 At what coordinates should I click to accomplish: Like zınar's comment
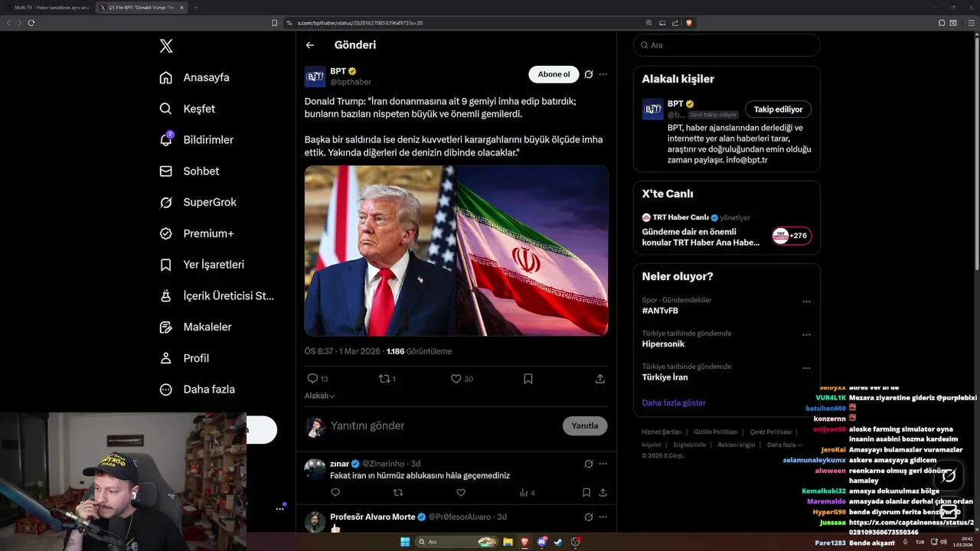click(x=461, y=493)
